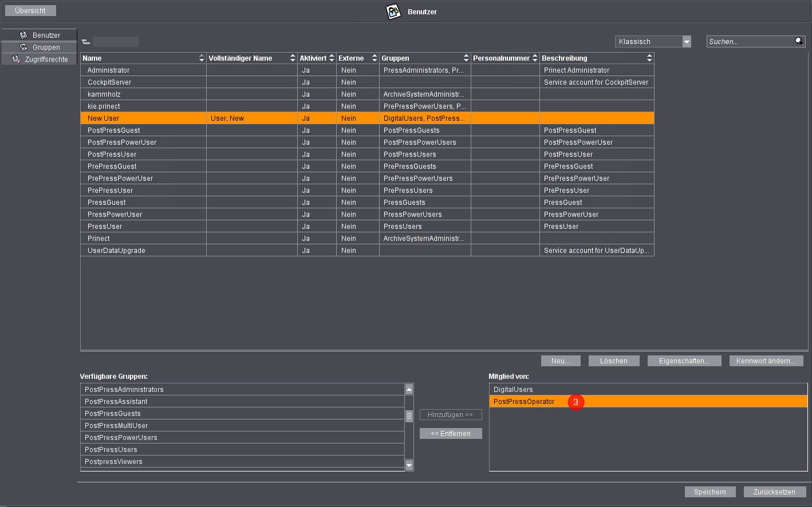This screenshot has width=812, height=507.
Task: Click the Benutzer tab icon in sidebar
Action: (23, 35)
